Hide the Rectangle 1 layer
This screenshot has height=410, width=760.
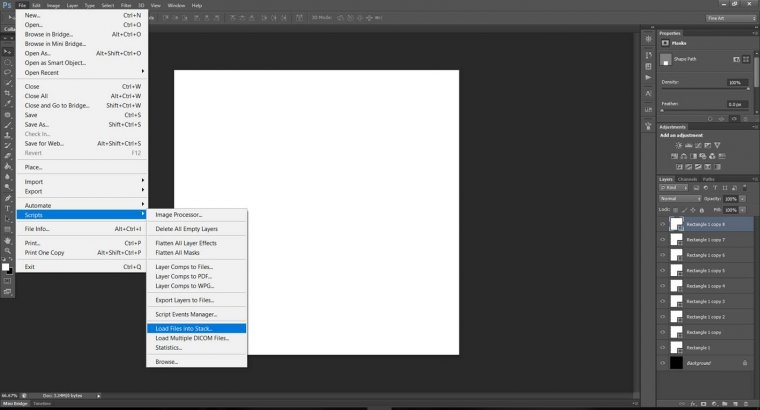(x=663, y=347)
